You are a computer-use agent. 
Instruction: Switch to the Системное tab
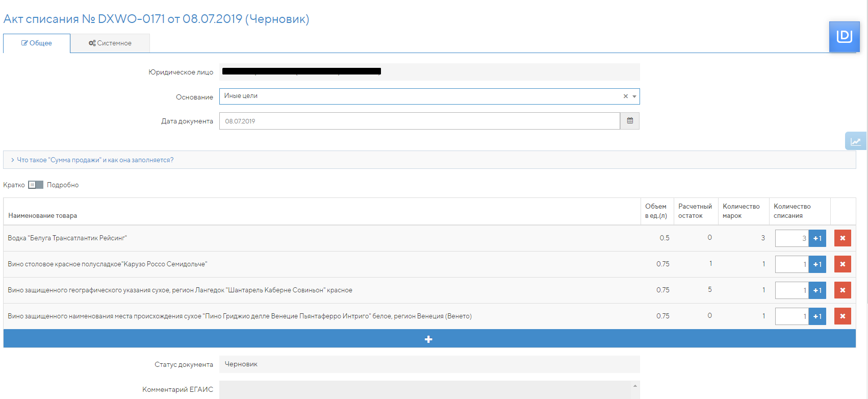[110, 43]
